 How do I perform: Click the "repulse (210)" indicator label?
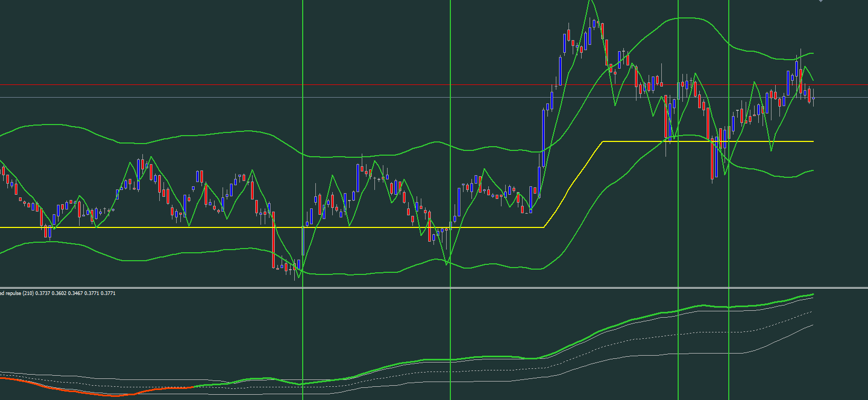20,293
